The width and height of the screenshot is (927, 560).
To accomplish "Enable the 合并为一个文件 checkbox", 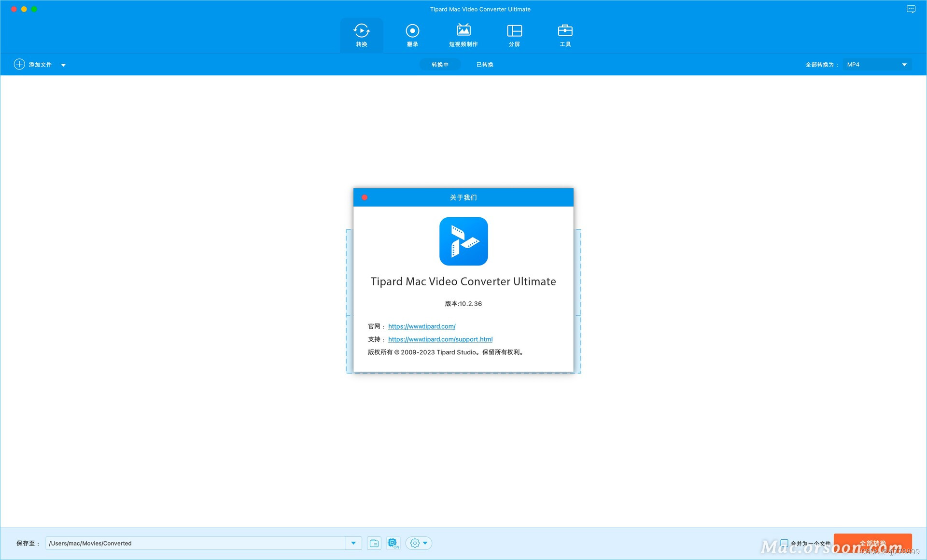I will (784, 543).
